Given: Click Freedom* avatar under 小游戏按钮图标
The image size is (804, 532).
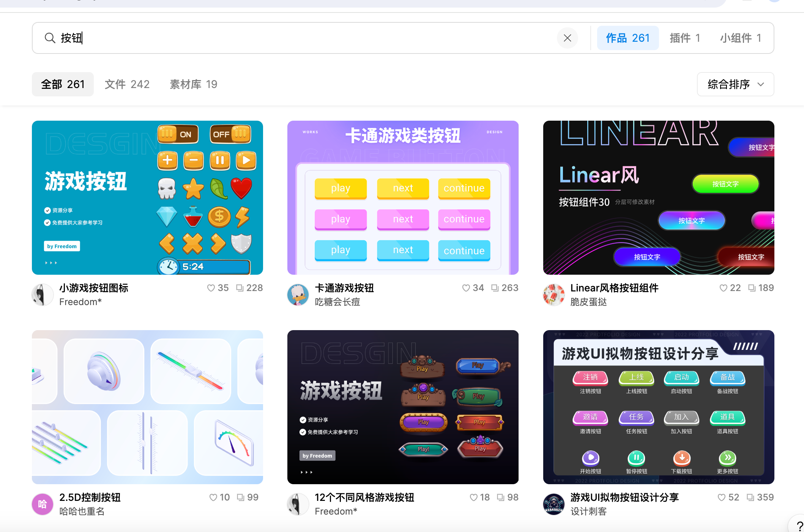Looking at the screenshot, I should click(x=42, y=295).
